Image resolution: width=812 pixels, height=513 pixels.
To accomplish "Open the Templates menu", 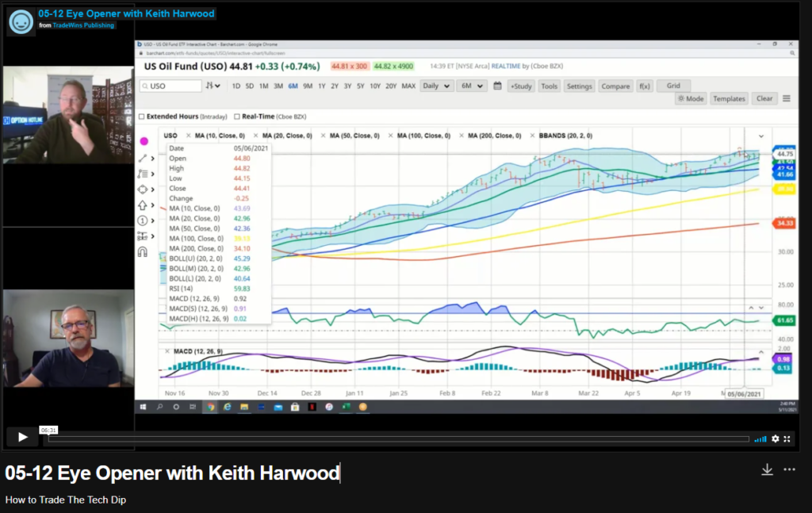I will point(729,99).
